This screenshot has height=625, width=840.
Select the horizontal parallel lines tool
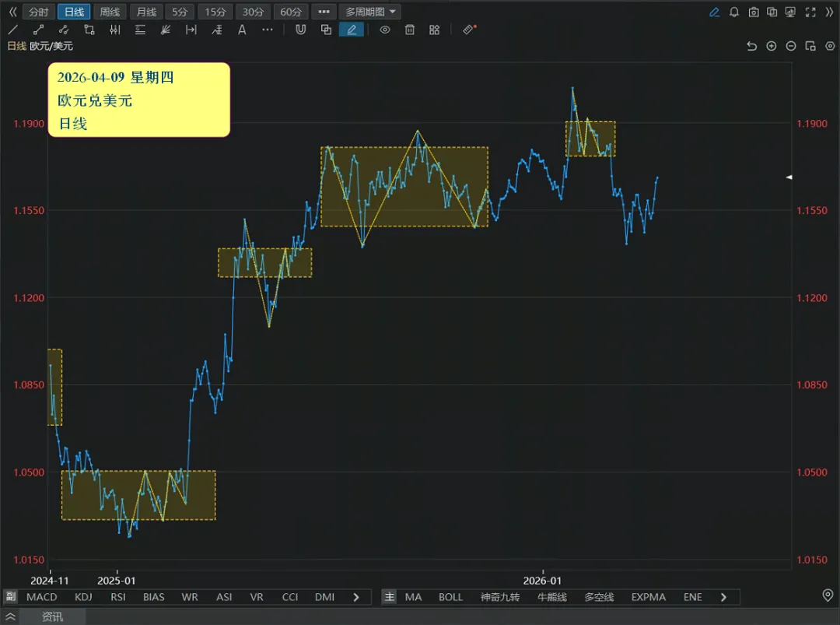(x=140, y=30)
